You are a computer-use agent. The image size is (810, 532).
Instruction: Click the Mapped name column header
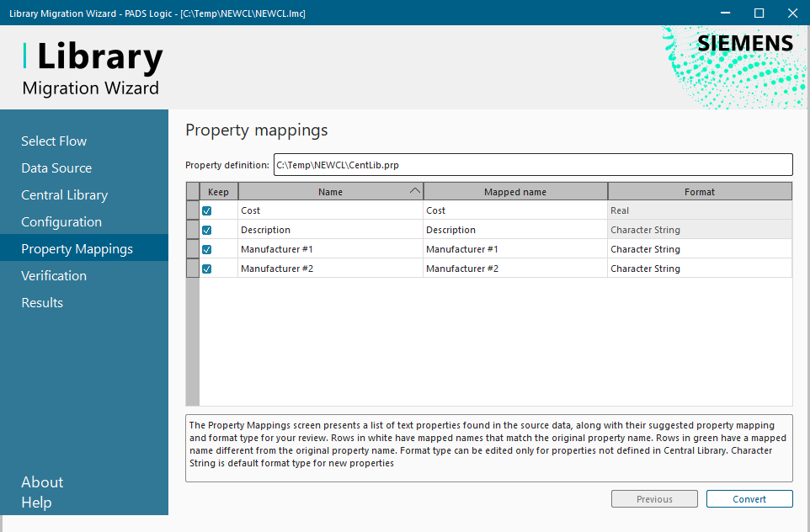(x=514, y=192)
